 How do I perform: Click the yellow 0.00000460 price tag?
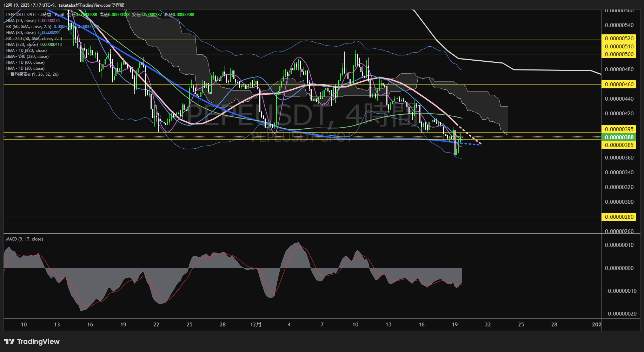(x=619, y=84)
